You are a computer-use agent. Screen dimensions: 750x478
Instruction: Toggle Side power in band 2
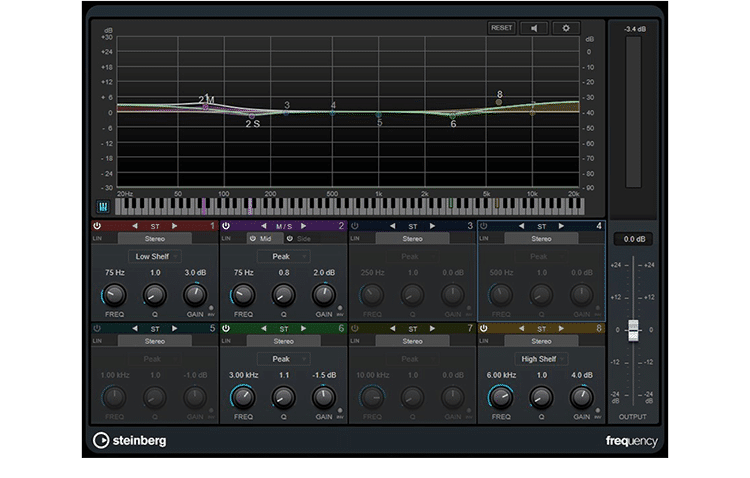289,238
